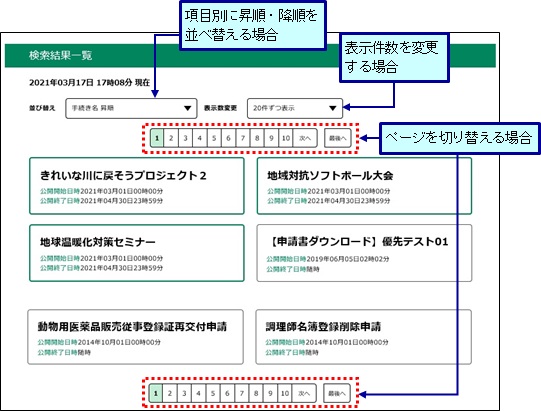Open 調理師名簿登録削除申請 card
The width and height of the screenshot is (541, 411).
tap(363, 337)
